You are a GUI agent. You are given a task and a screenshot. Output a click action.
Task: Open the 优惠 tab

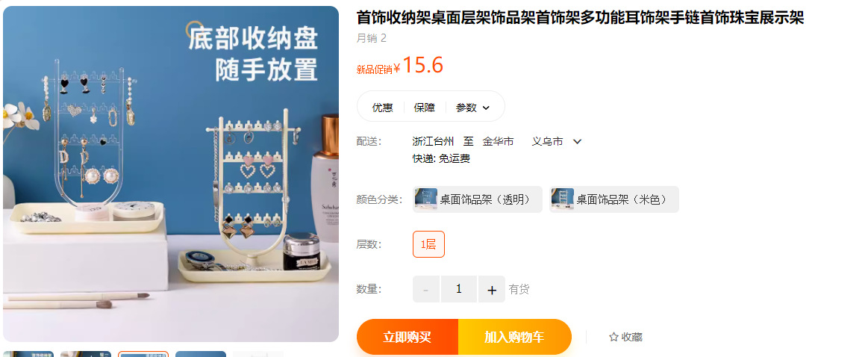click(383, 108)
